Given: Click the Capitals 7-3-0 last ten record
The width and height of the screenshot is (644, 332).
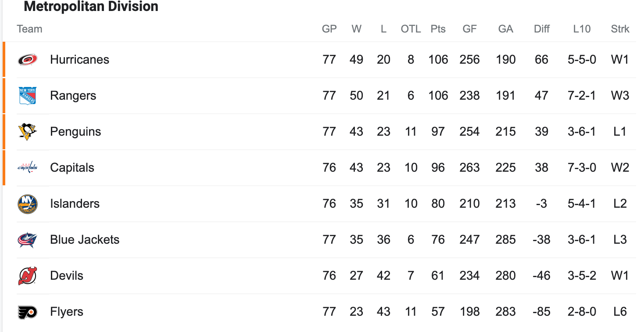Looking at the screenshot, I should 582,168.
